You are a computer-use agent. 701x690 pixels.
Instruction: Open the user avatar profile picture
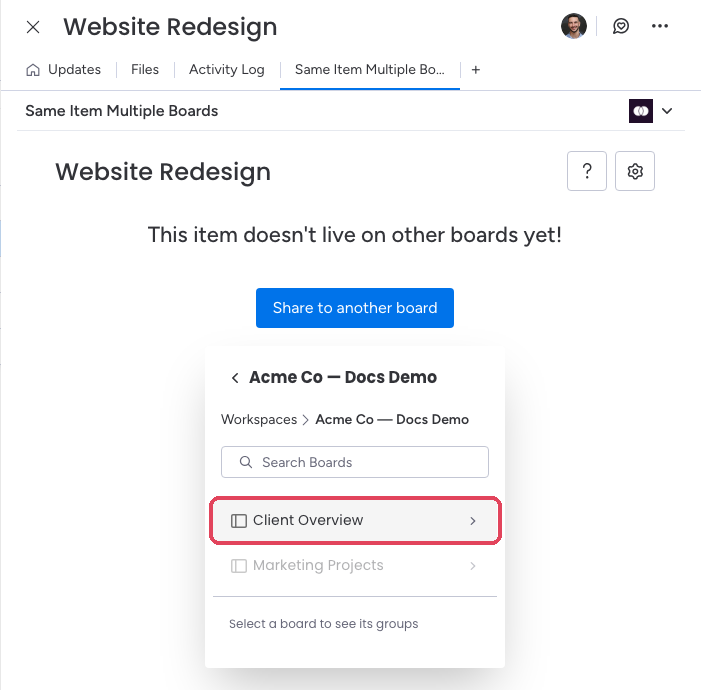pos(574,26)
